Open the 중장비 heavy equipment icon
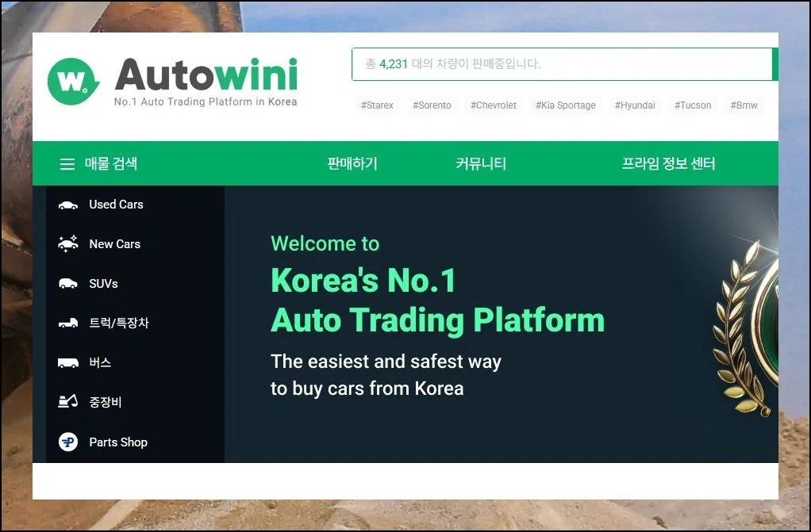This screenshot has height=532, width=811. click(x=69, y=402)
